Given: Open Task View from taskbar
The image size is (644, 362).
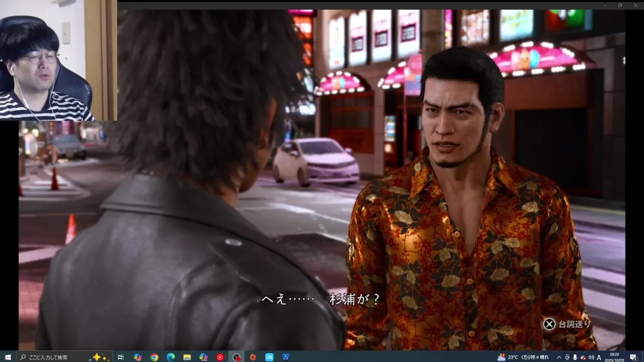Looking at the screenshot, I should [x=121, y=357].
